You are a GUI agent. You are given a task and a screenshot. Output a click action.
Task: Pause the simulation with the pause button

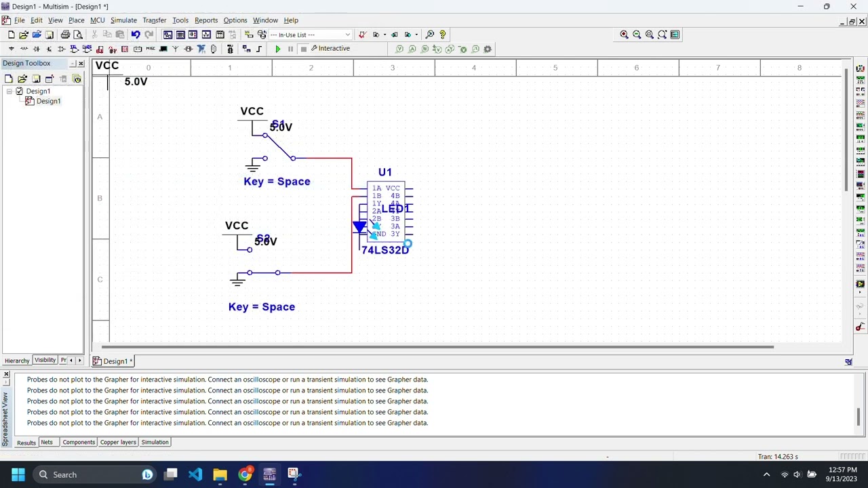(290, 49)
